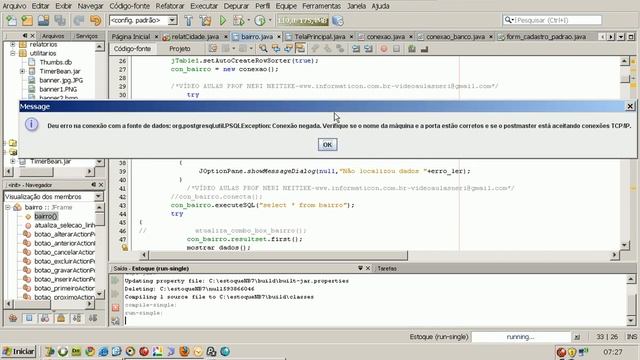Click Find Next Occurrence icon
Image resolution: width=640 pixels, height=360 pixels.
click(x=288, y=49)
